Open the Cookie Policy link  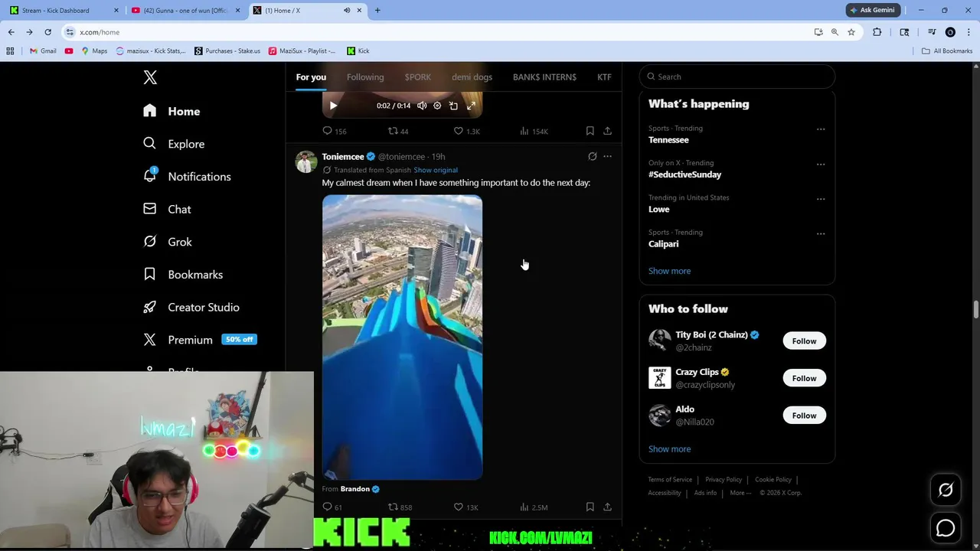pos(773,480)
